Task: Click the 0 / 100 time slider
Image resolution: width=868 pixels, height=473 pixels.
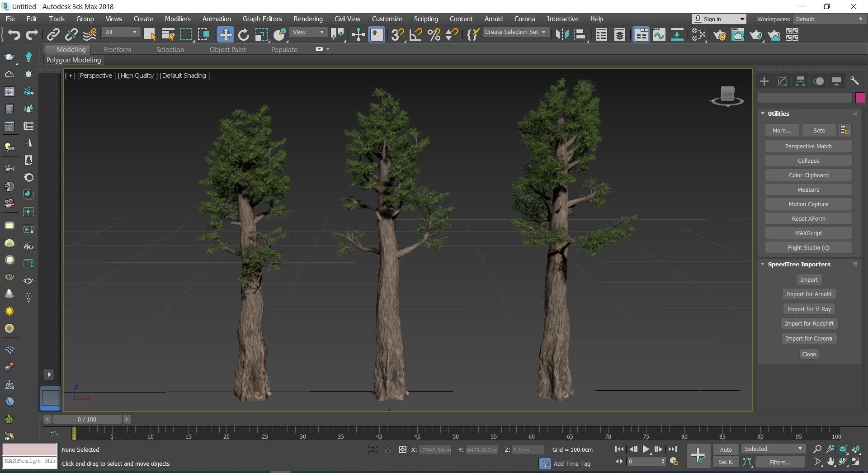Action: pyautogui.click(x=87, y=419)
